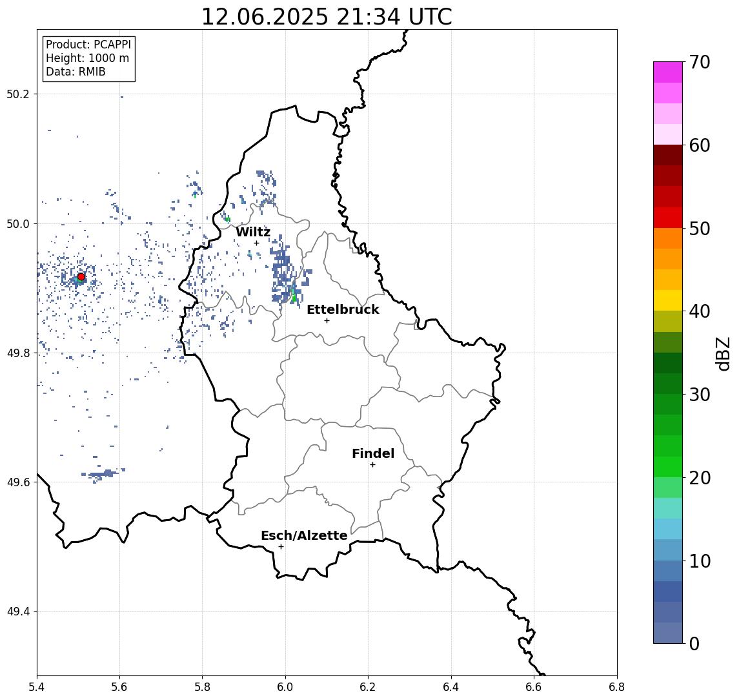Click the colorbar tick label 50
Screen dimensions: 739x700
coord(700,229)
